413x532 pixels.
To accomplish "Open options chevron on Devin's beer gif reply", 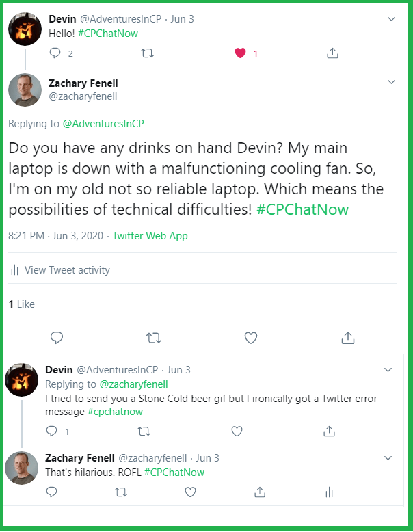I will (x=388, y=370).
